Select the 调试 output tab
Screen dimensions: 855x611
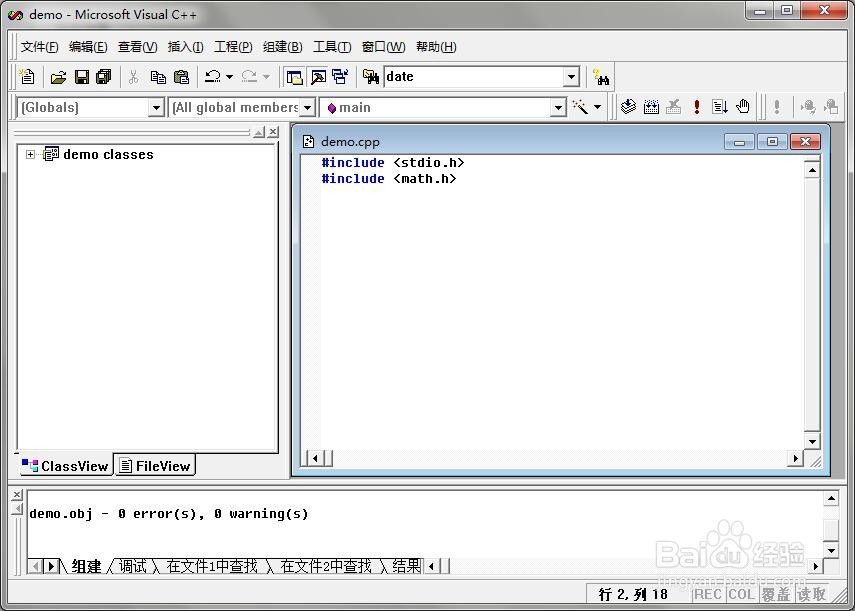tap(133, 566)
